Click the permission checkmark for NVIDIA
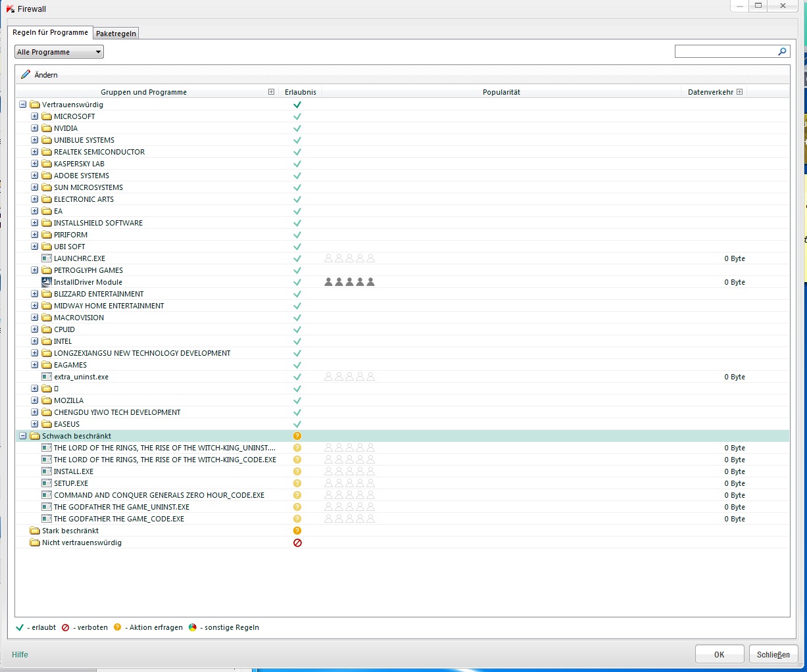807x672 pixels. (297, 128)
